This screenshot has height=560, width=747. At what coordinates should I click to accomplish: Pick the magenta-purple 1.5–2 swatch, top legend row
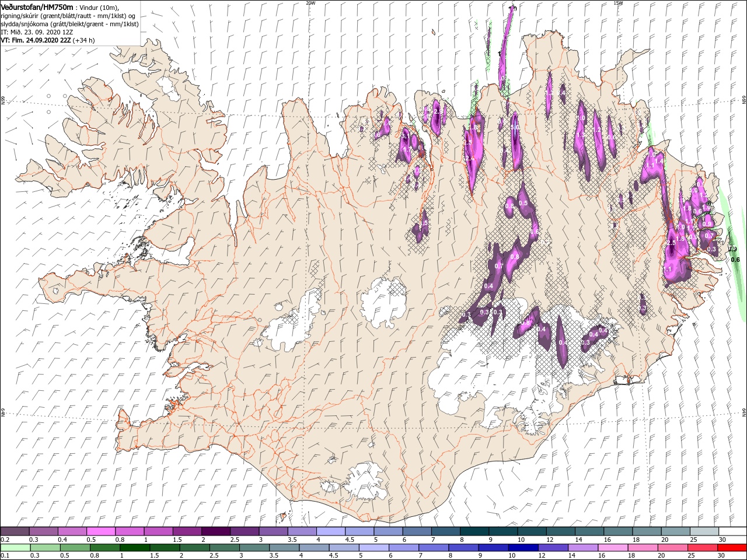(x=187, y=531)
